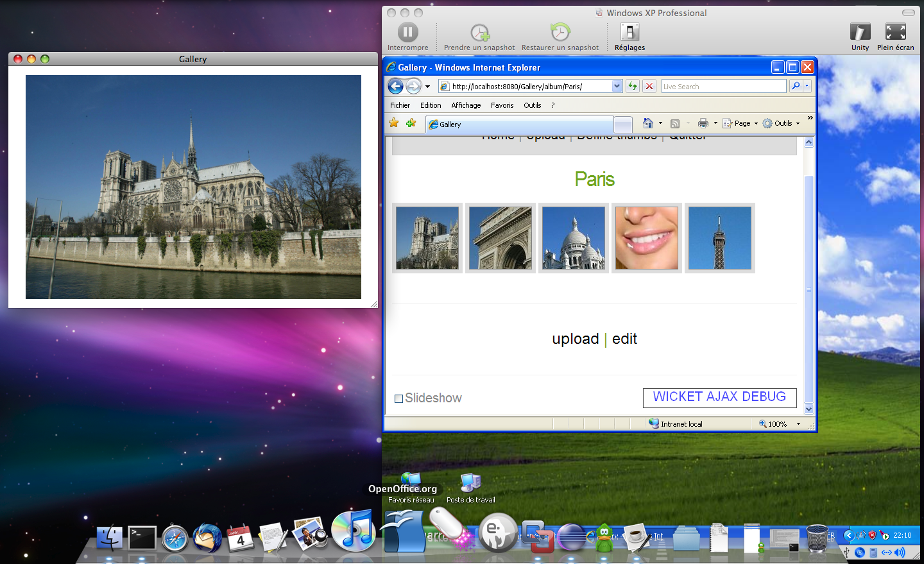Viewport: 924px width, 564px height.
Task: Open the Eiffel Tower thumbnail
Action: point(719,238)
